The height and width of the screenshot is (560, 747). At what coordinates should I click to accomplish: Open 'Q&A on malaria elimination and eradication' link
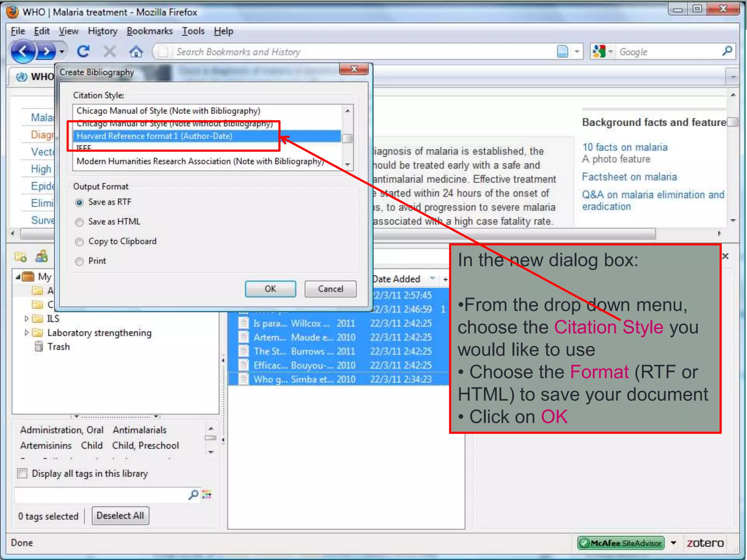[653, 200]
